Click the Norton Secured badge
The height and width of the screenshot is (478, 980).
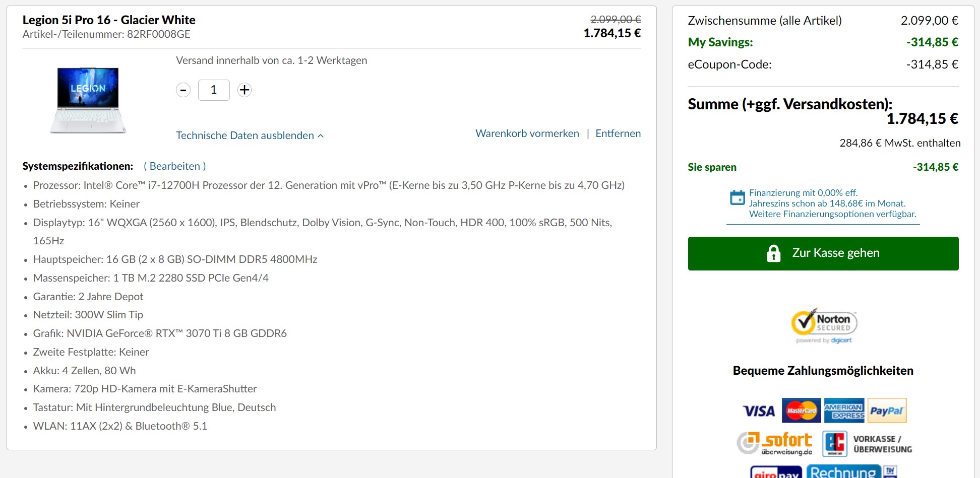(824, 325)
